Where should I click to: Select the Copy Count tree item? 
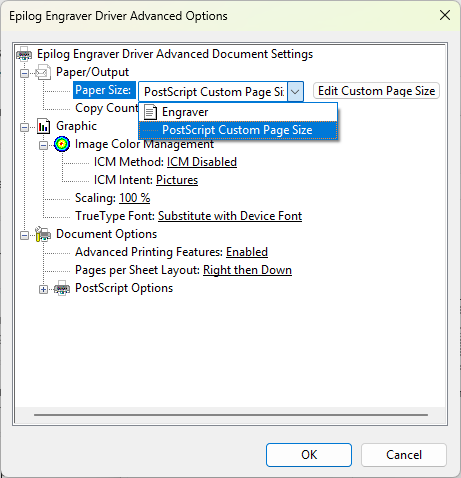[107, 108]
